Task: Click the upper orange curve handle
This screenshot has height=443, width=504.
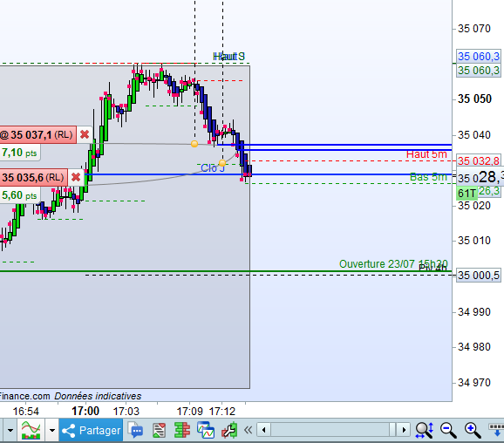Action: [x=194, y=144]
